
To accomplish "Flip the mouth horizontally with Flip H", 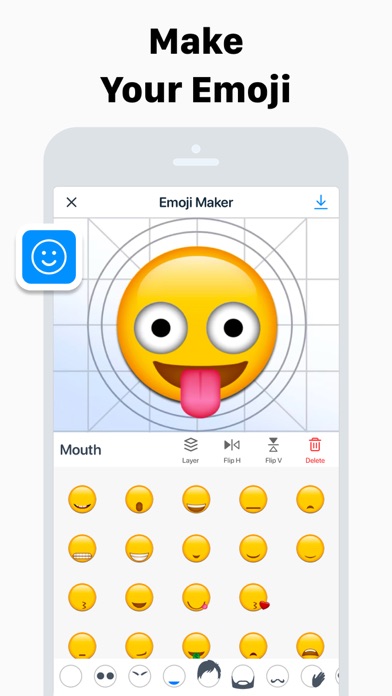I will tap(232, 451).
